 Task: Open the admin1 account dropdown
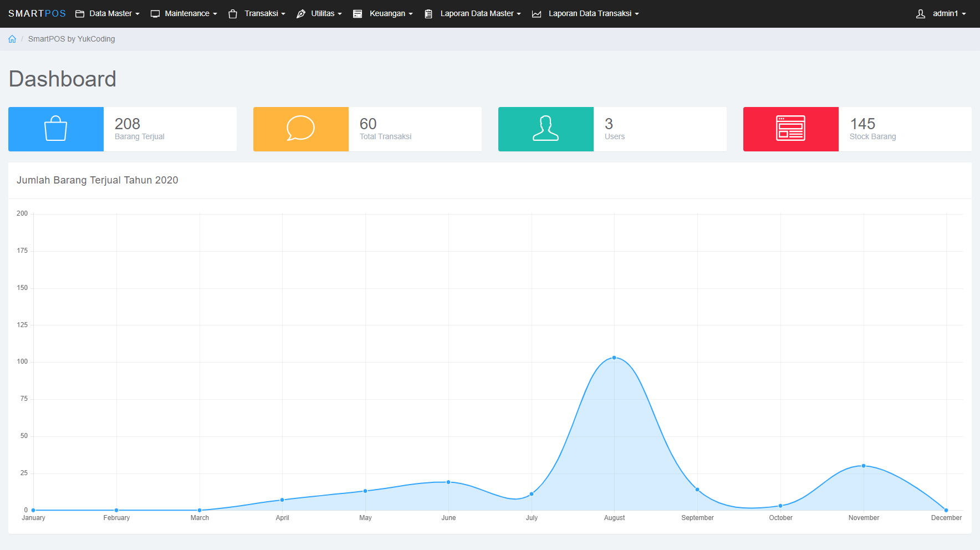[941, 14]
